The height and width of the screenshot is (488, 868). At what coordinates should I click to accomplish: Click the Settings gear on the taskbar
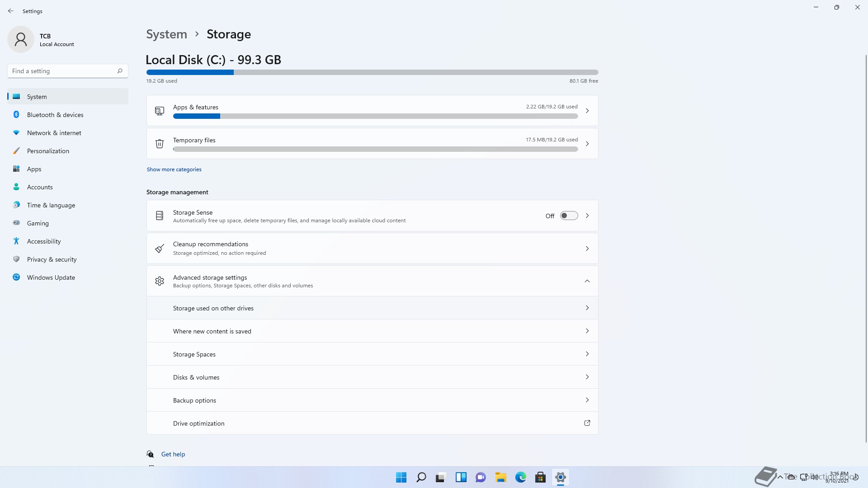click(560, 477)
